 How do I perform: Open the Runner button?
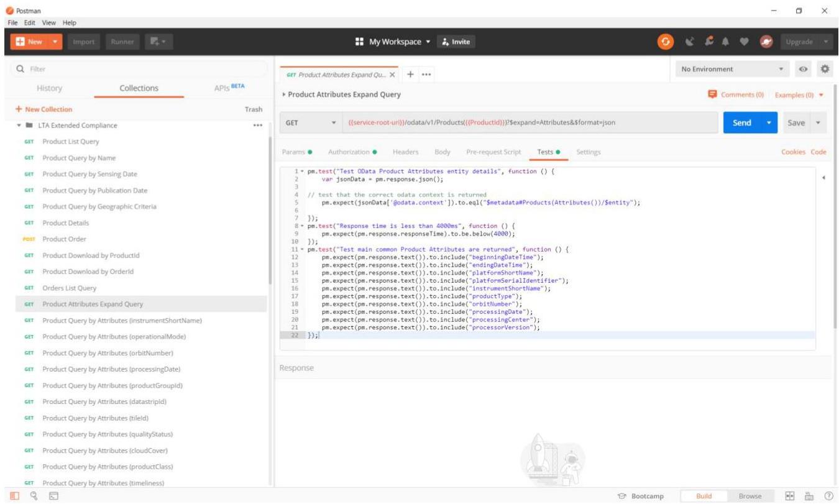pos(122,42)
